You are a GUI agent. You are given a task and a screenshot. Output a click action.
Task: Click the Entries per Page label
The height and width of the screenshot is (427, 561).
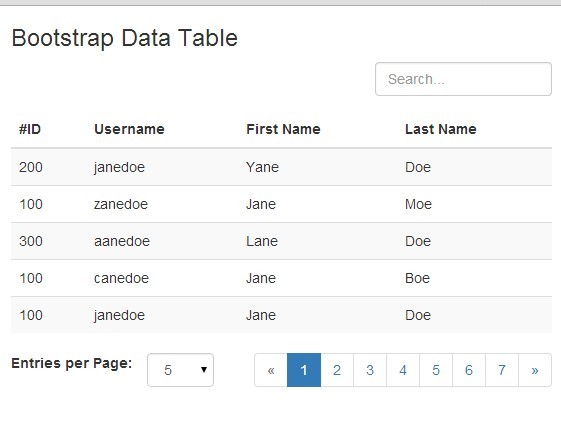pyautogui.click(x=72, y=363)
